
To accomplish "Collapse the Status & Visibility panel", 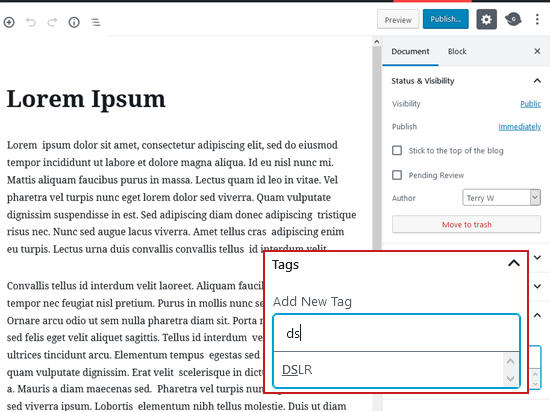I will [537, 81].
